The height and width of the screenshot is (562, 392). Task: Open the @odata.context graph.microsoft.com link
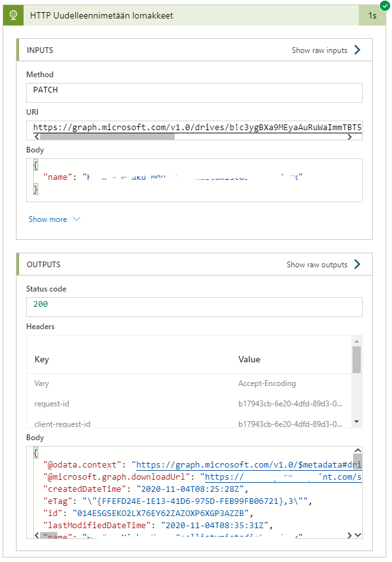pyautogui.click(x=249, y=465)
